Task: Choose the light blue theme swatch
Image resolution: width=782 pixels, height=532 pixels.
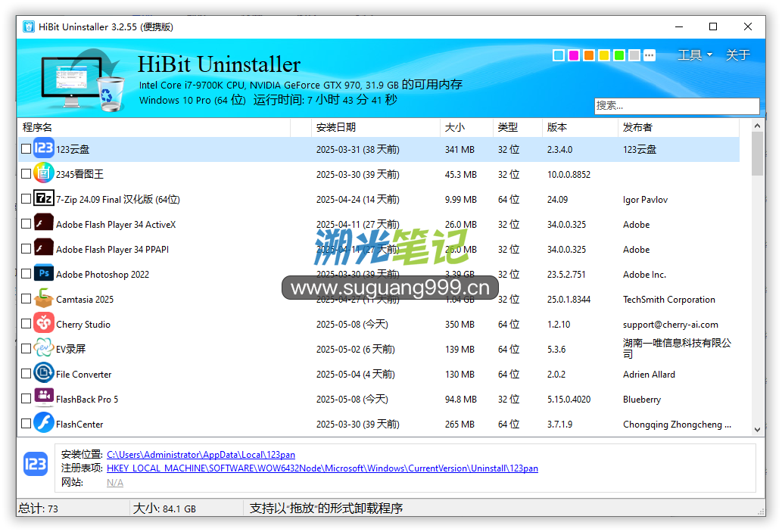Action: [x=559, y=54]
